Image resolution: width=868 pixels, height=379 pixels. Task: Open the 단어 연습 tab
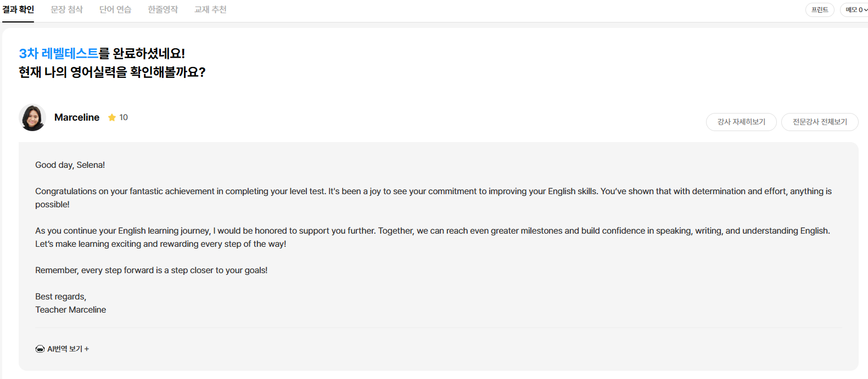(115, 10)
